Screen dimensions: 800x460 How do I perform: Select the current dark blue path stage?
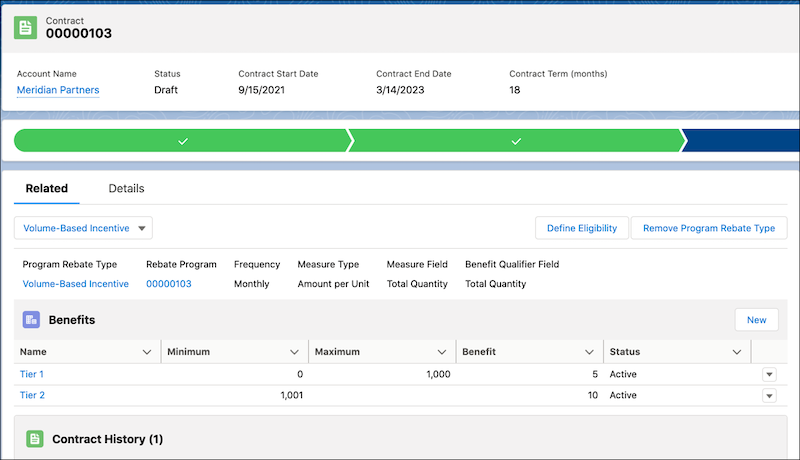pyautogui.click(x=741, y=141)
